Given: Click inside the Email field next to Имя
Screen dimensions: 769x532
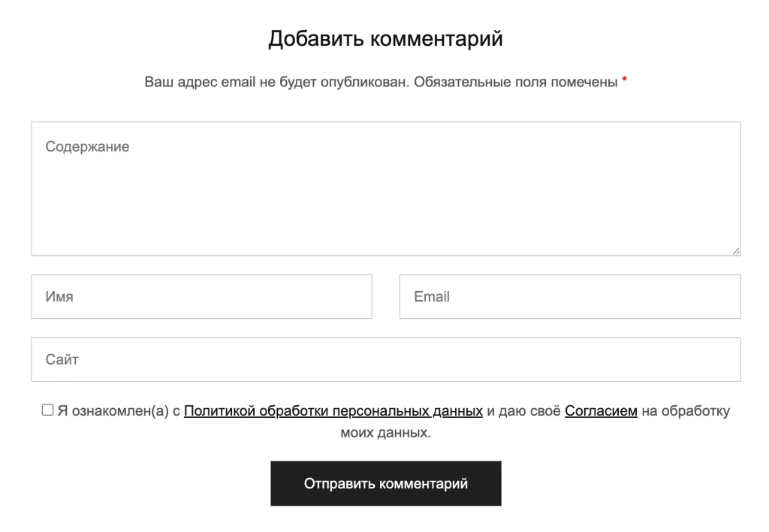Looking at the screenshot, I should pos(569,296).
